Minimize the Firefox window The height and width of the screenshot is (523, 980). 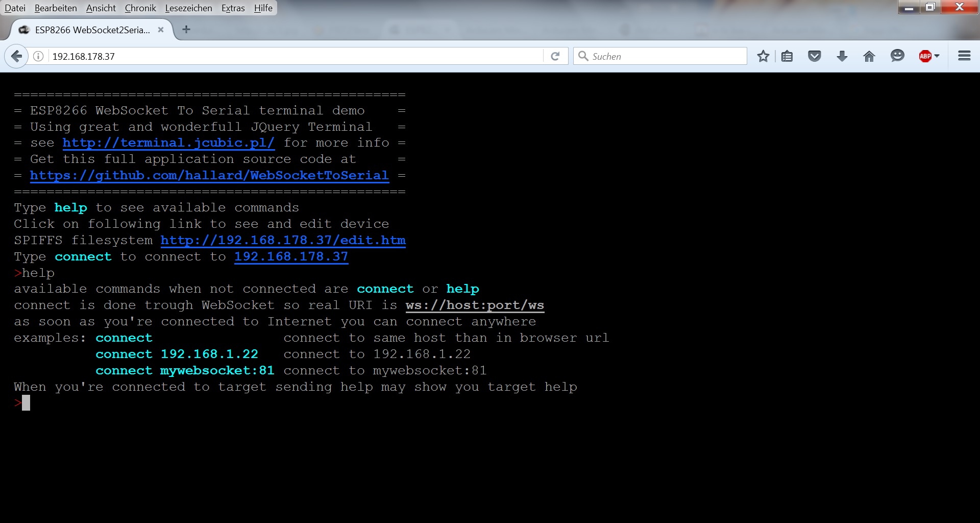(x=909, y=7)
